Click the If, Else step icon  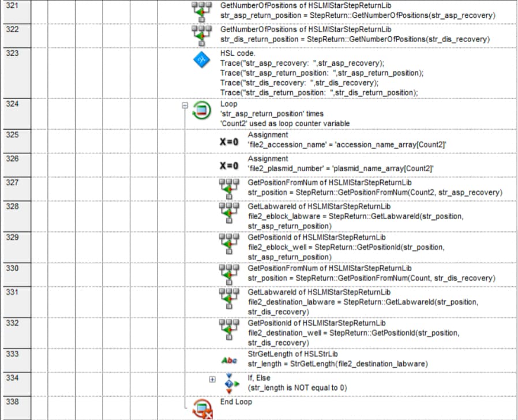click(x=231, y=384)
